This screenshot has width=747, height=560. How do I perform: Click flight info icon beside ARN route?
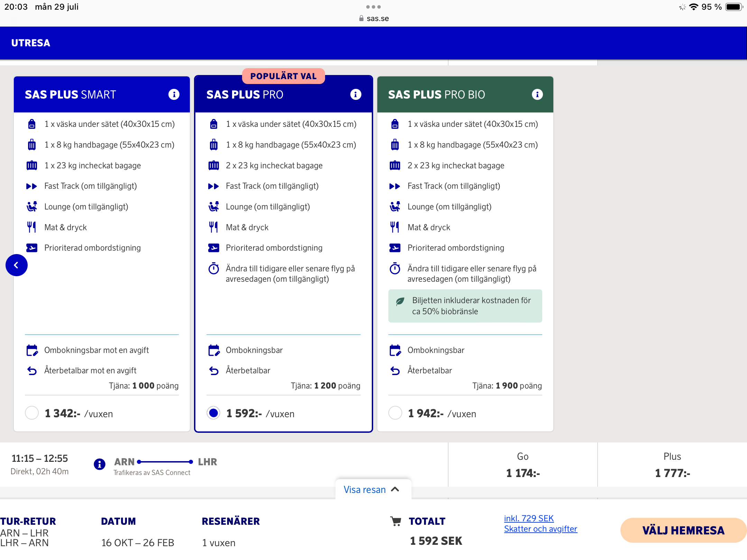click(100, 464)
